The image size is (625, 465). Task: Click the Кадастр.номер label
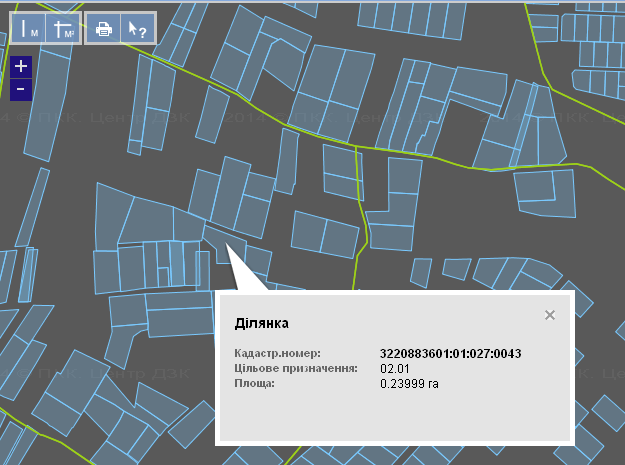click(x=277, y=354)
